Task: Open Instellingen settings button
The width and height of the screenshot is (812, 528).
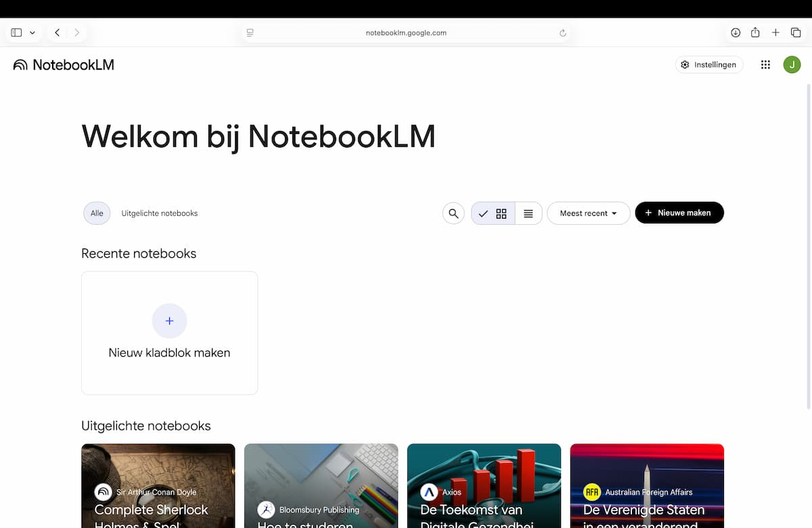Action: (x=709, y=65)
